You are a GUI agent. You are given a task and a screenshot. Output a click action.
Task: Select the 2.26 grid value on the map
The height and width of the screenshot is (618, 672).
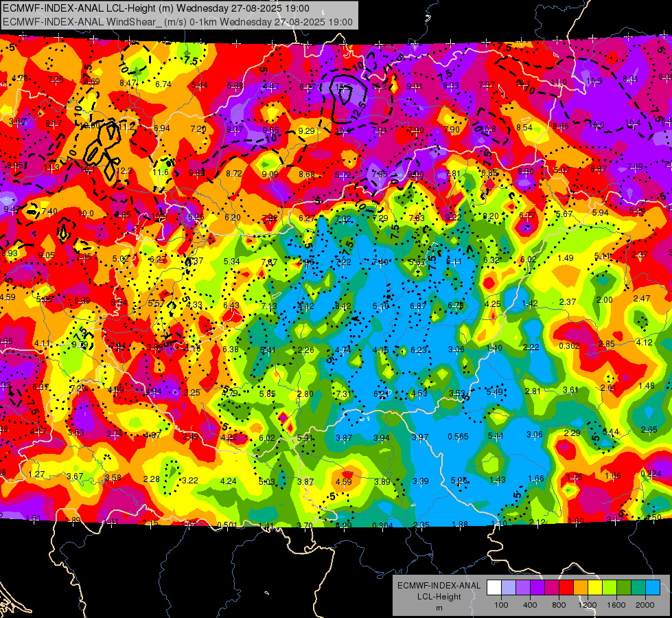[305, 350]
